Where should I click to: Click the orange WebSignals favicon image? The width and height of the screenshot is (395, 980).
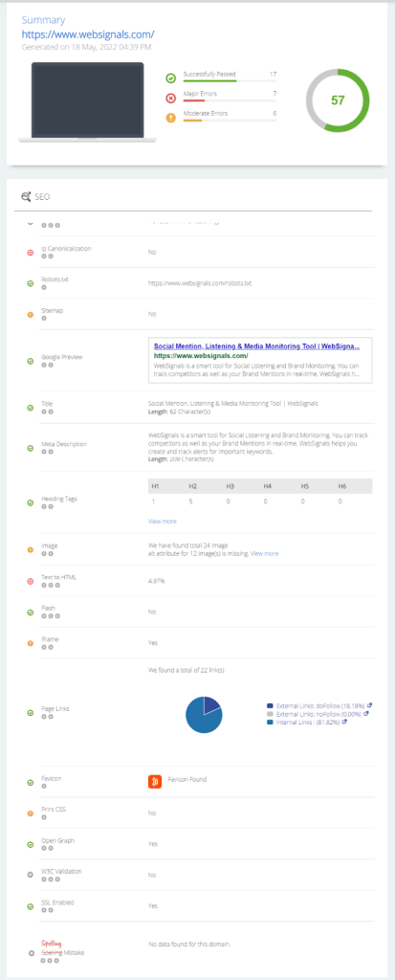point(155,781)
